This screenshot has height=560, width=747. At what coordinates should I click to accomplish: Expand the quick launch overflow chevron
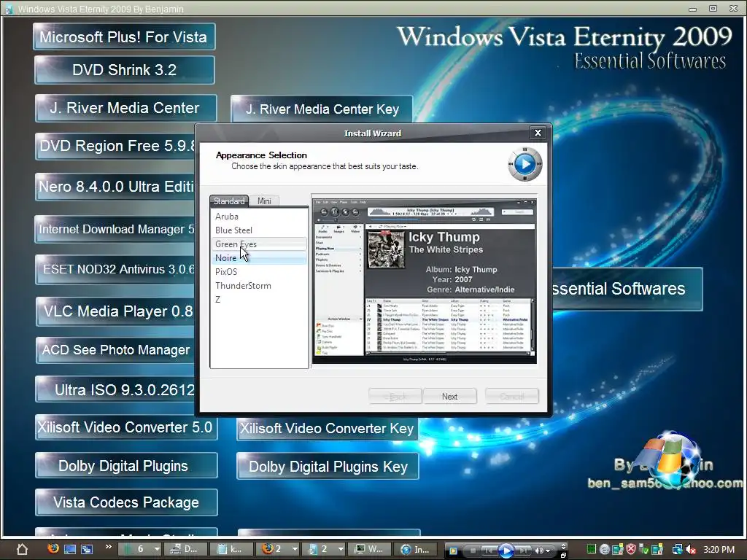tap(108, 547)
